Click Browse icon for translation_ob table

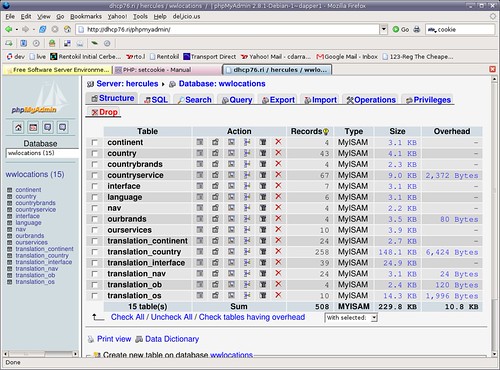coord(200,284)
